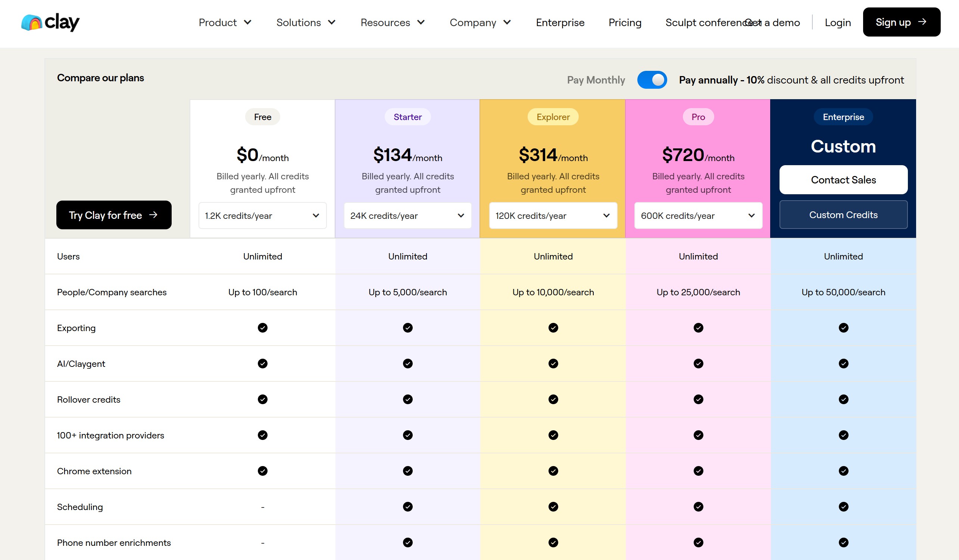
Task: Click the Pro plan badge
Action: pos(698,117)
